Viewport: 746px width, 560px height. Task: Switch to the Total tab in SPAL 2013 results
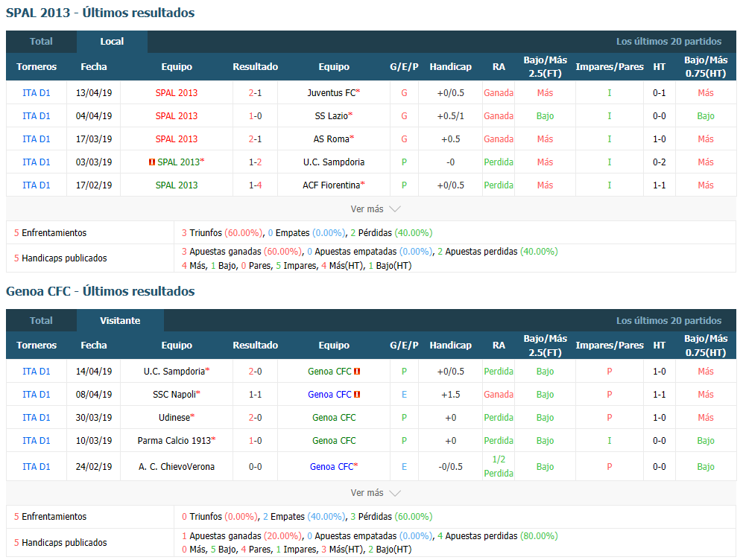coord(42,42)
